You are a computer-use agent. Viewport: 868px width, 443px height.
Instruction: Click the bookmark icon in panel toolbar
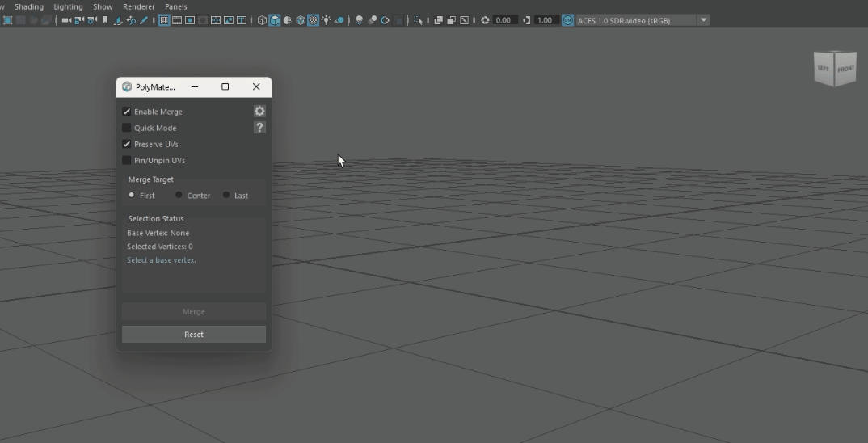coord(105,20)
